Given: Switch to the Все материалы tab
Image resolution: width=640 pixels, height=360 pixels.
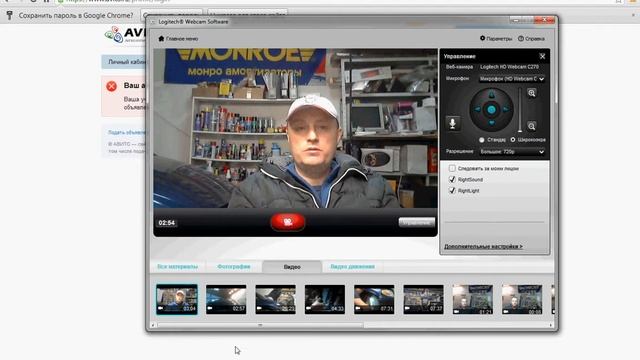Looking at the screenshot, I should (x=178, y=267).
